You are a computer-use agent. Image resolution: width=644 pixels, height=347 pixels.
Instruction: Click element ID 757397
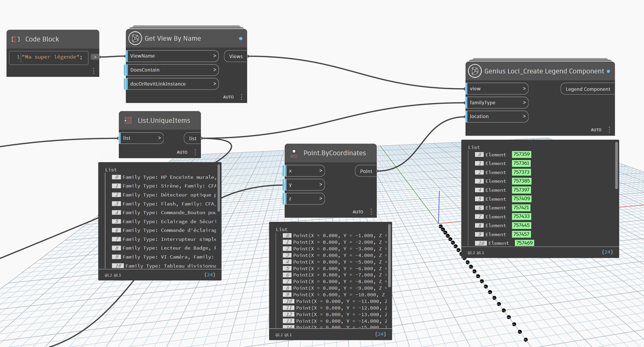click(x=521, y=190)
